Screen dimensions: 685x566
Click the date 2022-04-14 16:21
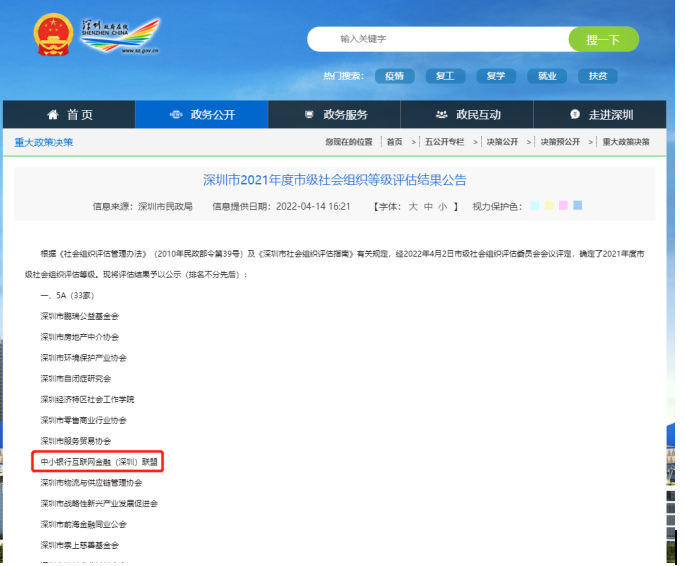(313, 207)
